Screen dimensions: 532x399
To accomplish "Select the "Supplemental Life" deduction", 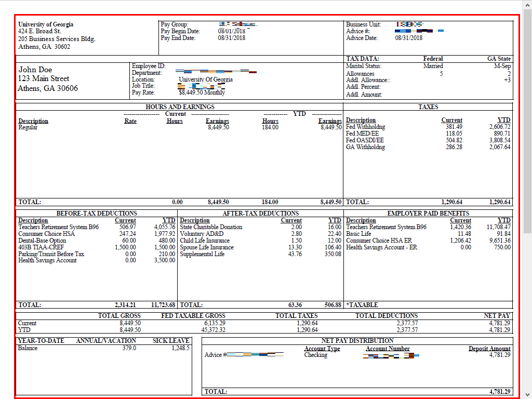I will pos(202,254).
